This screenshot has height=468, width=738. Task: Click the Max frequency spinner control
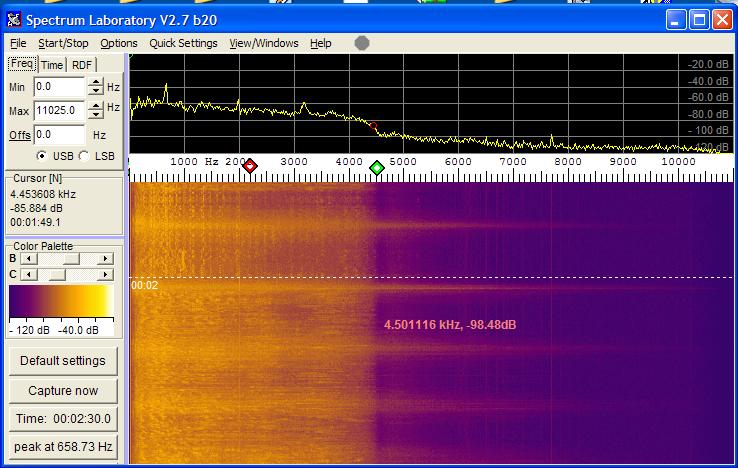point(96,109)
